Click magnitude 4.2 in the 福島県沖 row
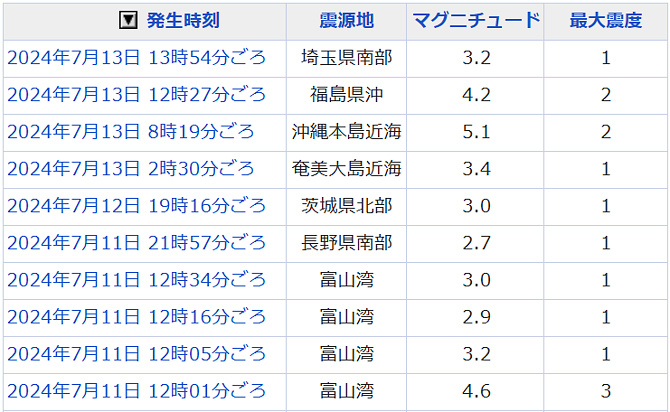The height and width of the screenshot is (412, 670). (x=476, y=94)
